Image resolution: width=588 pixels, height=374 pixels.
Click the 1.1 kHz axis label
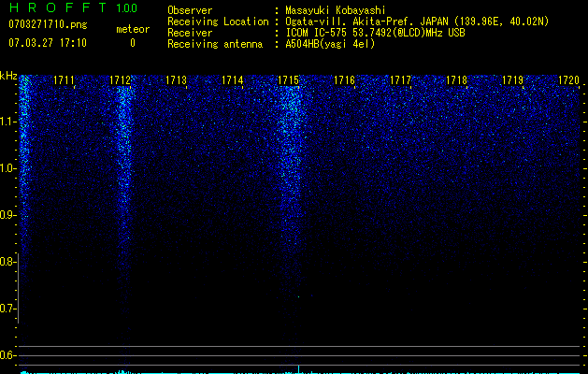coord(8,122)
